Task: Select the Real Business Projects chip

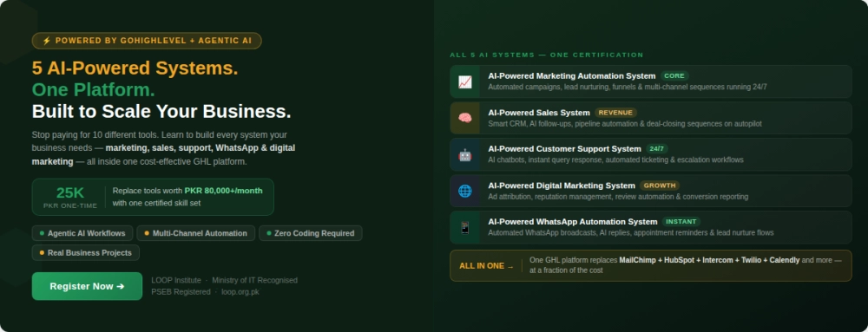Action: 86,252
